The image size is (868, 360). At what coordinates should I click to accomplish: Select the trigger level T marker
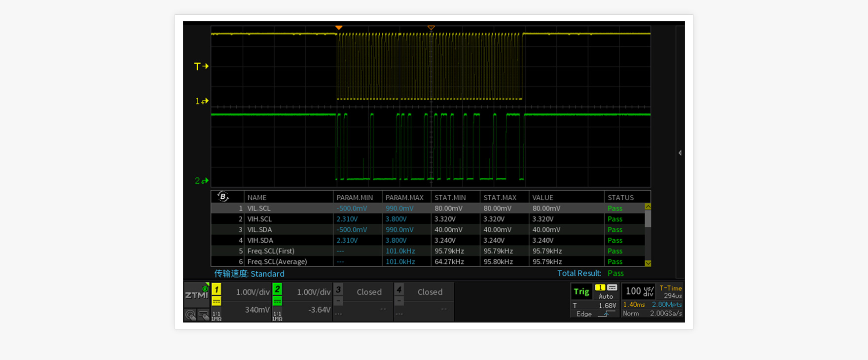201,66
